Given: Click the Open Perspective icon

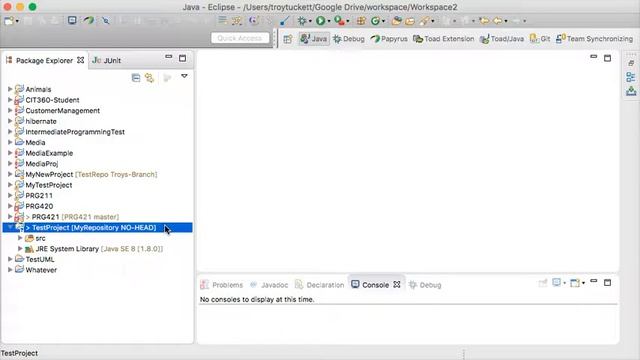Looking at the screenshot, I should pyautogui.click(x=288, y=39).
